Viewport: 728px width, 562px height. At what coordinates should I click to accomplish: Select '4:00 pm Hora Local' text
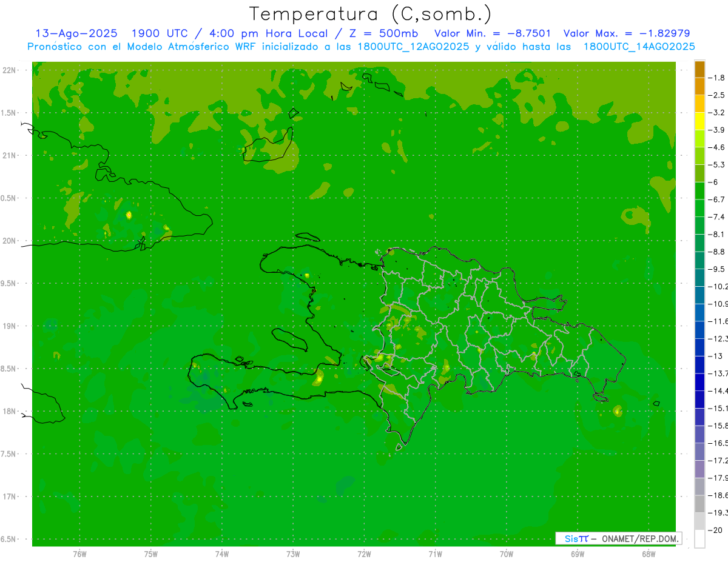268,33
